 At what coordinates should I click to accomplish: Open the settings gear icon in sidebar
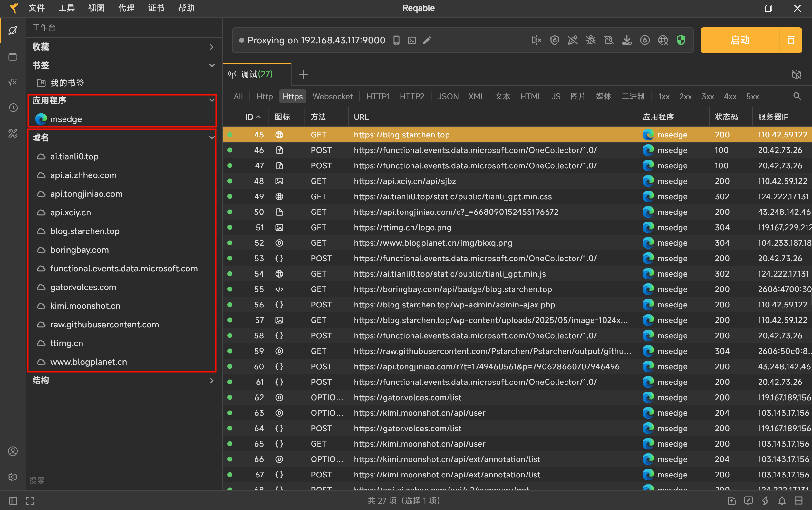pyautogui.click(x=13, y=477)
